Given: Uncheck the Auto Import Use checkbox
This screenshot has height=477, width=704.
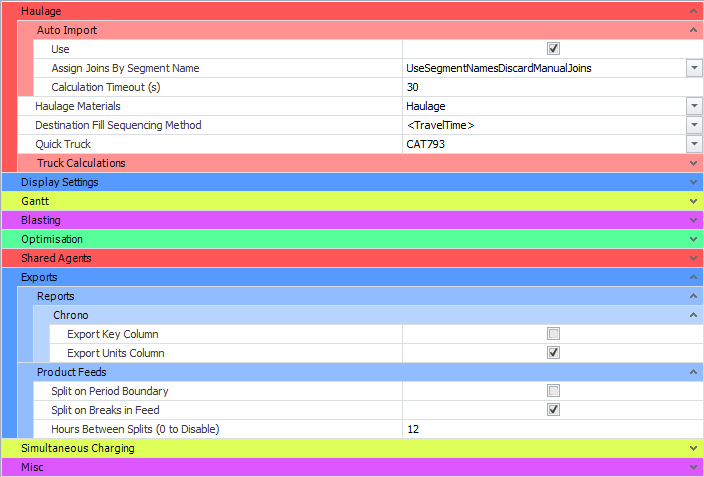Looking at the screenshot, I should pyautogui.click(x=553, y=49).
